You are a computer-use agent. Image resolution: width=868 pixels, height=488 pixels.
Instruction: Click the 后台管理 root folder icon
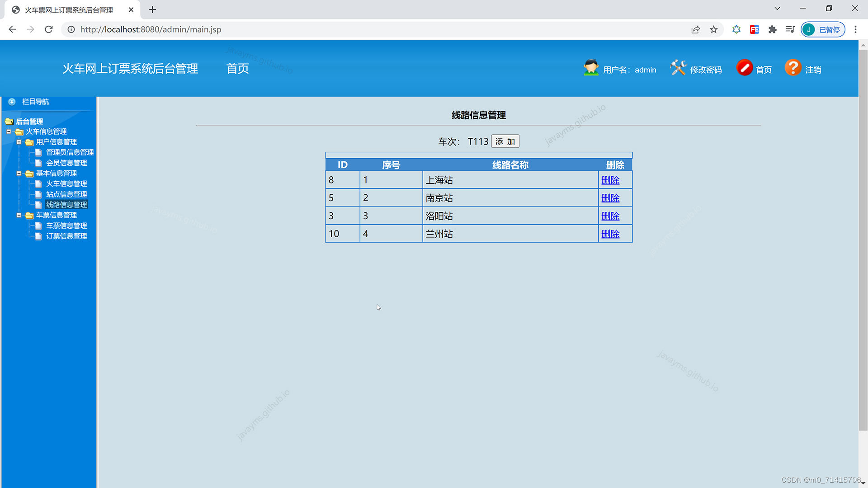[x=9, y=121]
